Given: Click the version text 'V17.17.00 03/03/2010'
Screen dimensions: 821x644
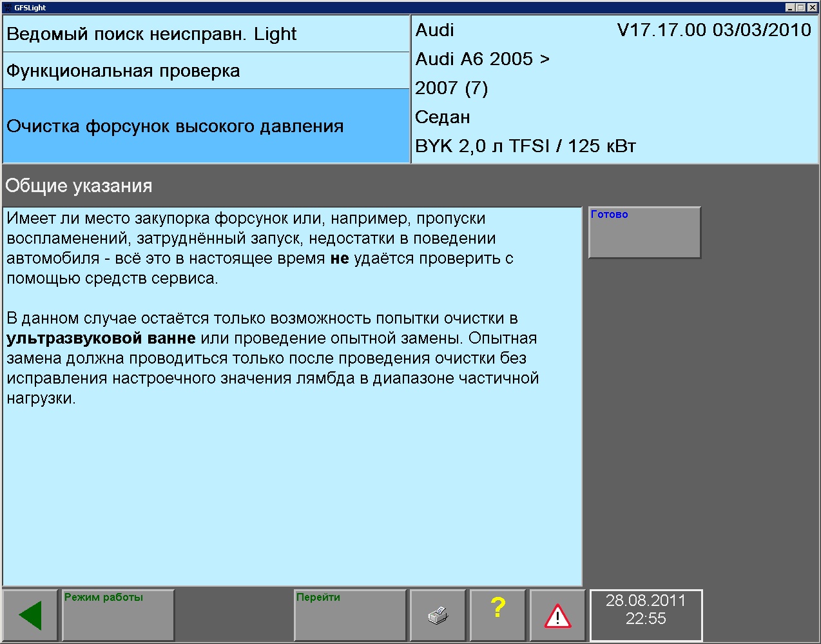Looking at the screenshot, I should pyautogui.click(x=714, y=30).
